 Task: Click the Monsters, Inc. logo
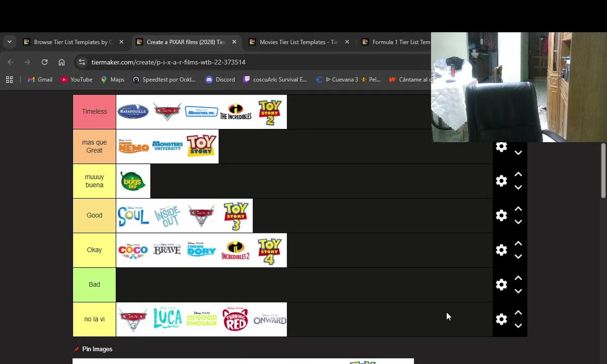click(x=201, y=112)
